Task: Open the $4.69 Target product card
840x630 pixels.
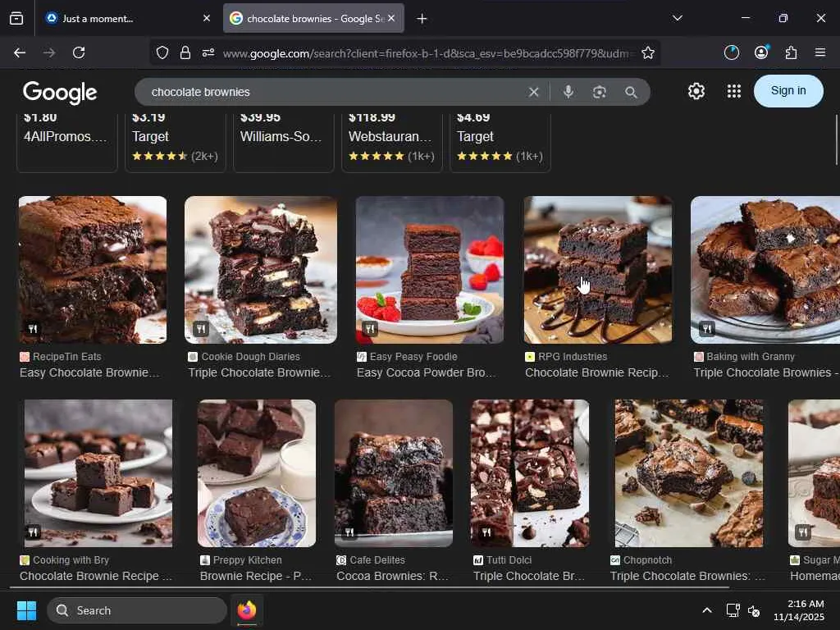Action: [x=500, y=142]
